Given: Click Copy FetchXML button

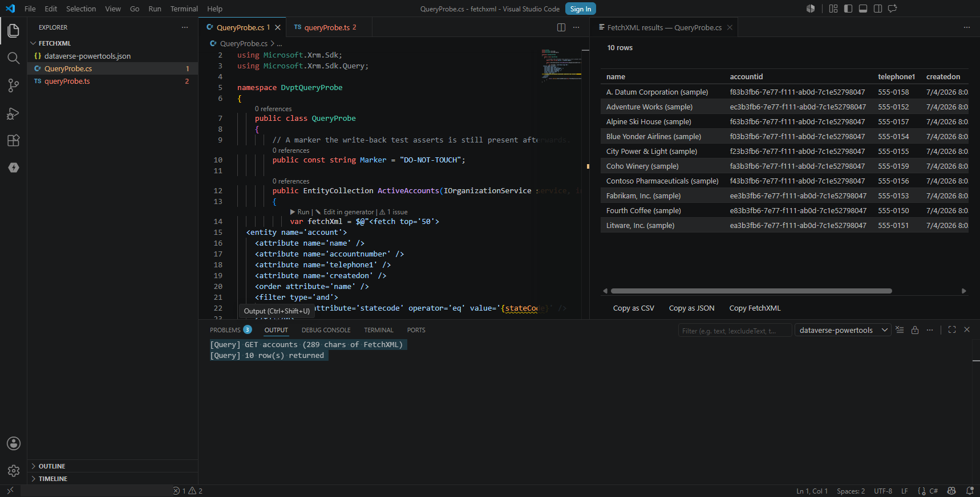Looking at the screenshot, I should (x=755, y=308).
